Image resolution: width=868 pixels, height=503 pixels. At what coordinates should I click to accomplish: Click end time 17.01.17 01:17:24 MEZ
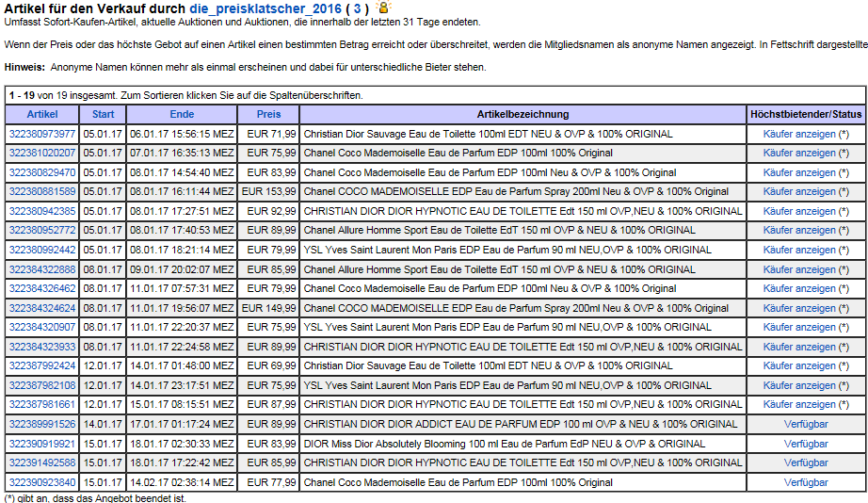182,424
